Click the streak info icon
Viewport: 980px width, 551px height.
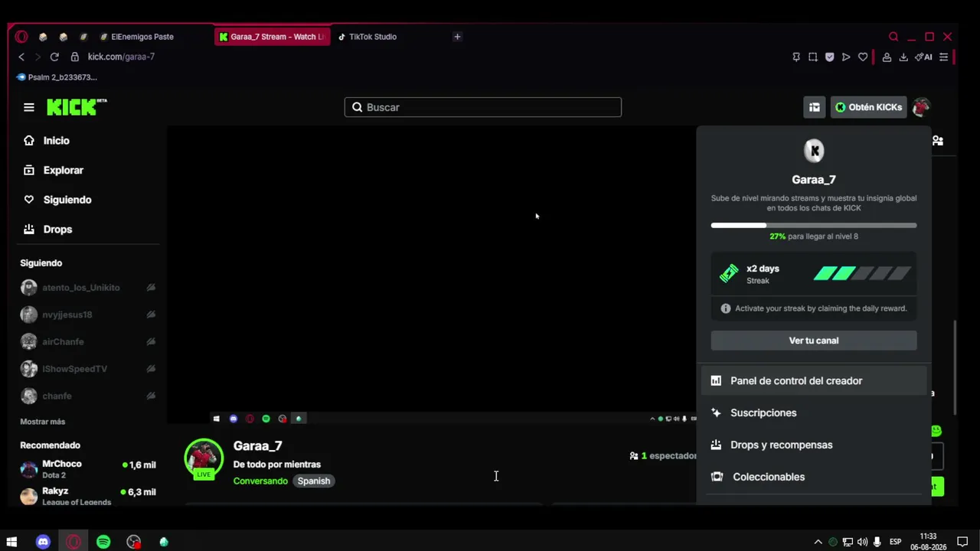tap(726, 308)
